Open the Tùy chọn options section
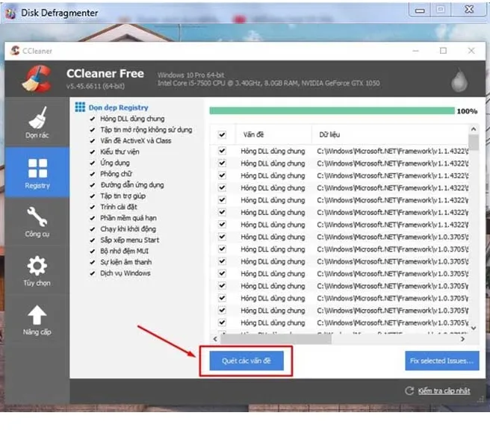Image resolution: width=490 pixels, height=448 pixels. tap(37, 270)
